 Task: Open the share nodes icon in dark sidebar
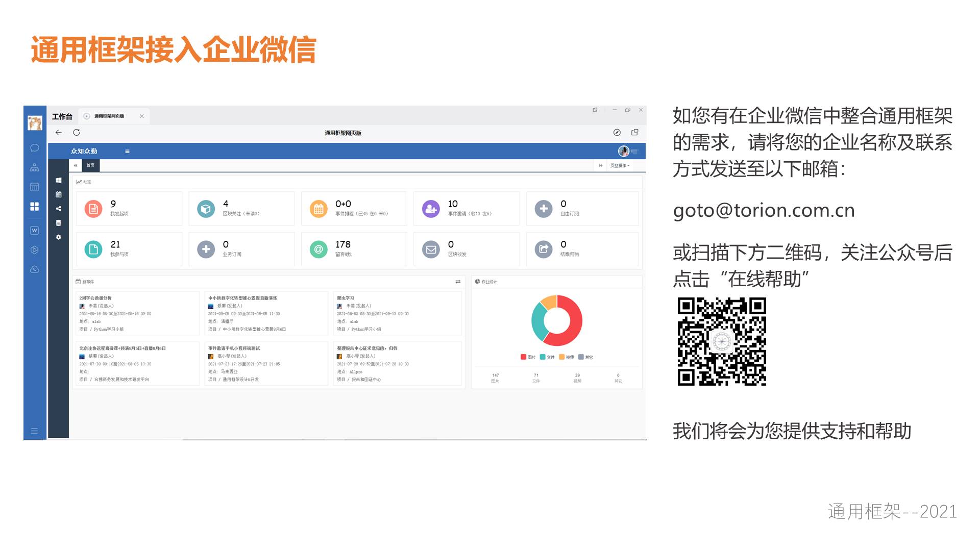(x=59, y=209)
